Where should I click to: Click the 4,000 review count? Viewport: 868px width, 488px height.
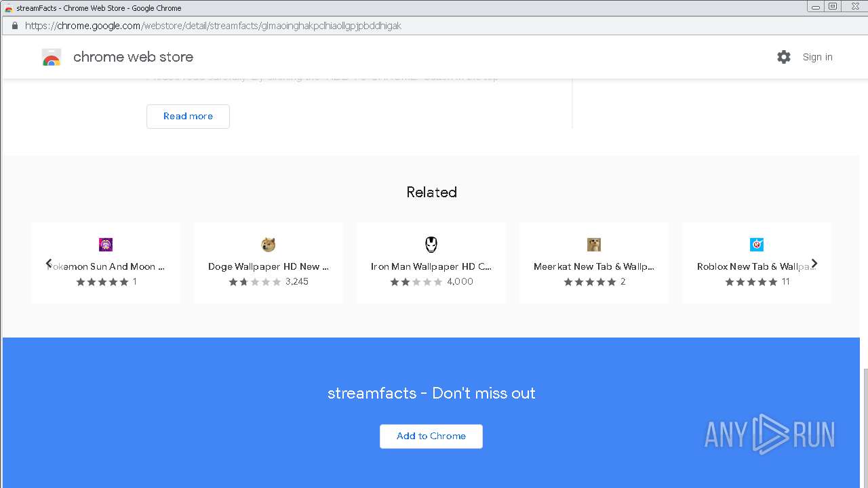[460, 282]
